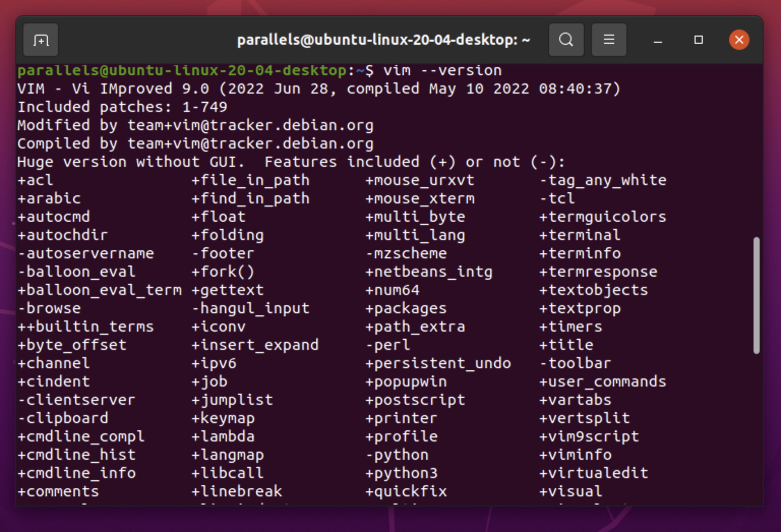Click the '-hangul_input' feature entry
The width and height of the screenshot is (781, 532).
(x=250, y=308)
